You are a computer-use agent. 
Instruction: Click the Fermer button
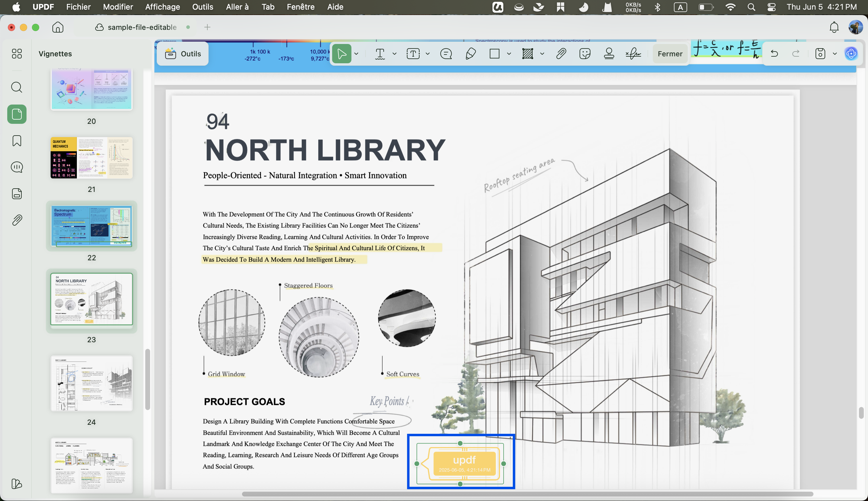pos(670,54)
